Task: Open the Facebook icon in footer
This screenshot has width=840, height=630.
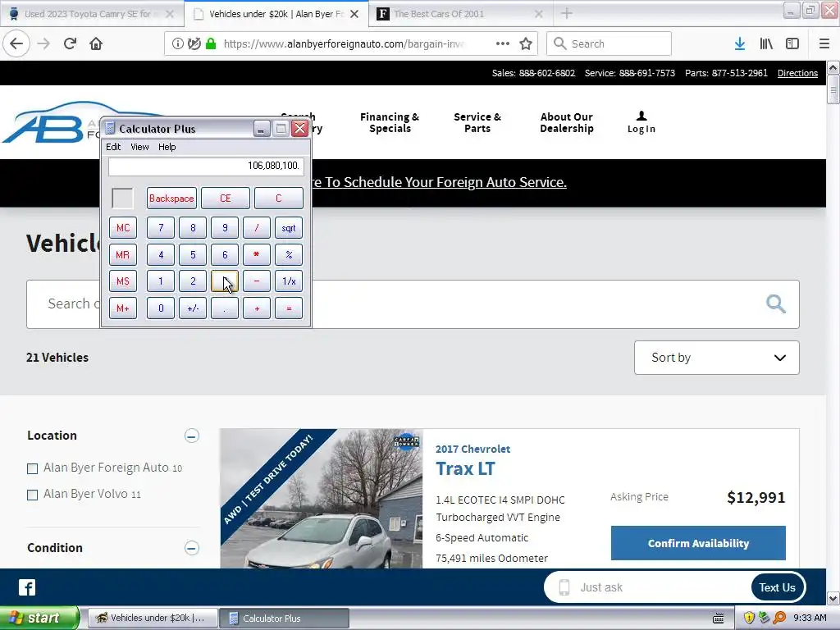Action: pyautogui.click(x=27, y=587)
